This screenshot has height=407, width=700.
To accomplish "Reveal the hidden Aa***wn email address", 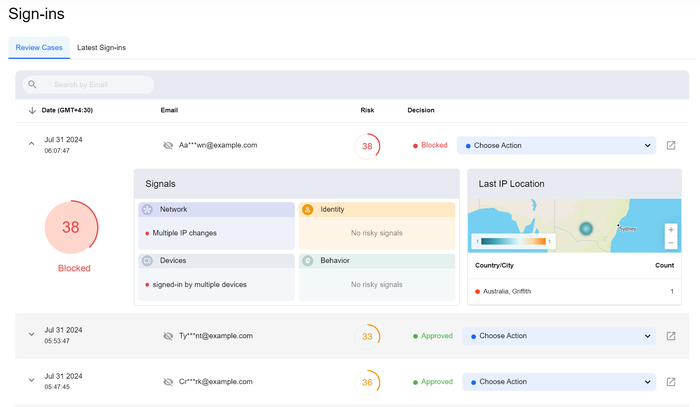I will (168, 145).
